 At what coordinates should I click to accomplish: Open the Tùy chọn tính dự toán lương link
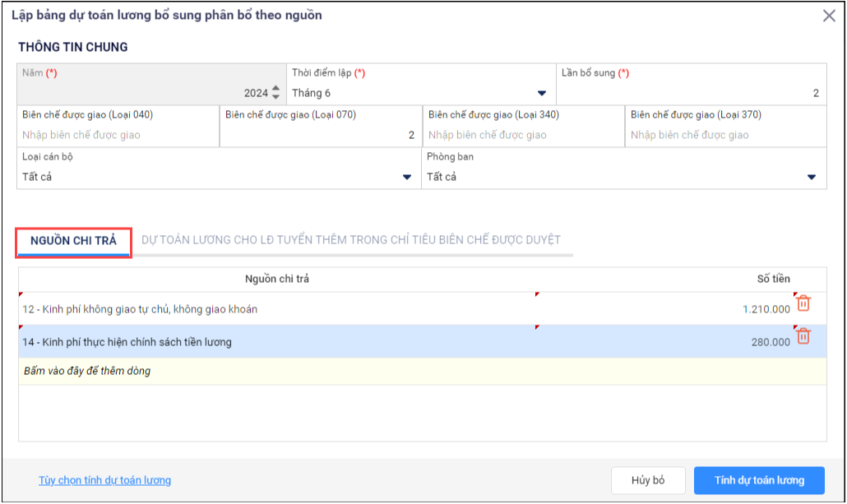104,480
